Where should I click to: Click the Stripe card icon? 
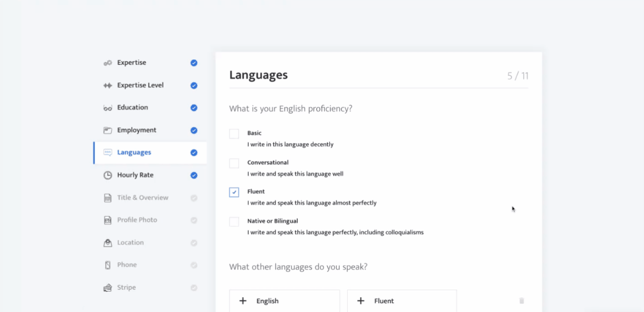point(108,287)
